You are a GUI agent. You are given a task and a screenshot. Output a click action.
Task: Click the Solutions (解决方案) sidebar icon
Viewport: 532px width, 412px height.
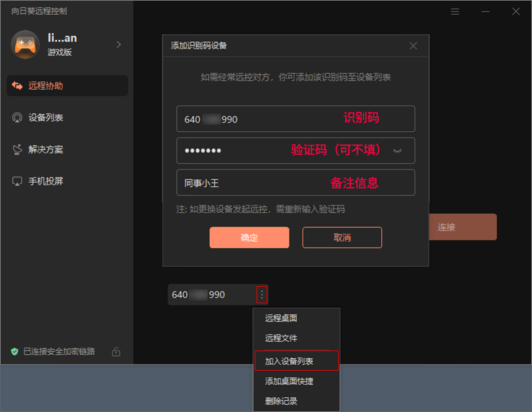point(17,150)
